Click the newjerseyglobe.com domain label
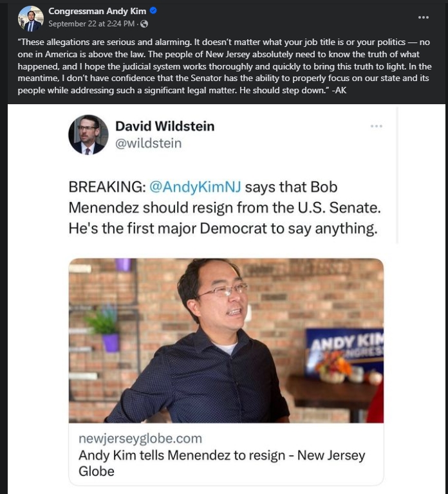This screenshot has height=494, width=448. click(x=140, y=439)
